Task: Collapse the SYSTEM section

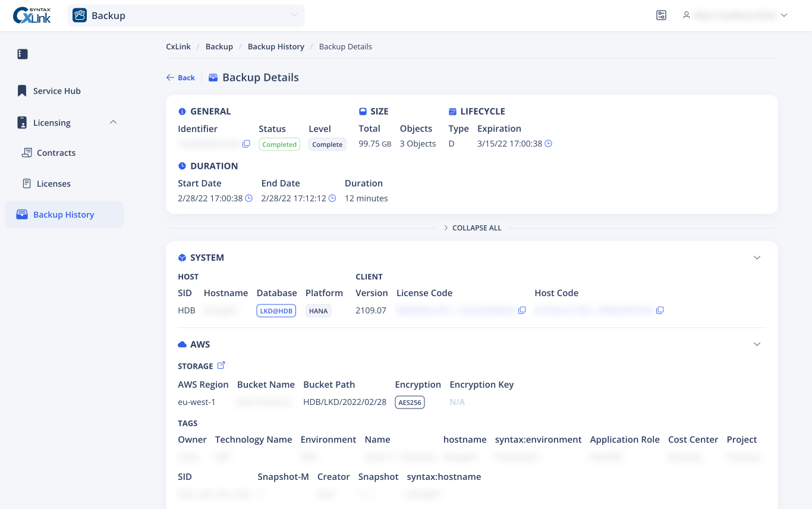Action: pos(757,257)
